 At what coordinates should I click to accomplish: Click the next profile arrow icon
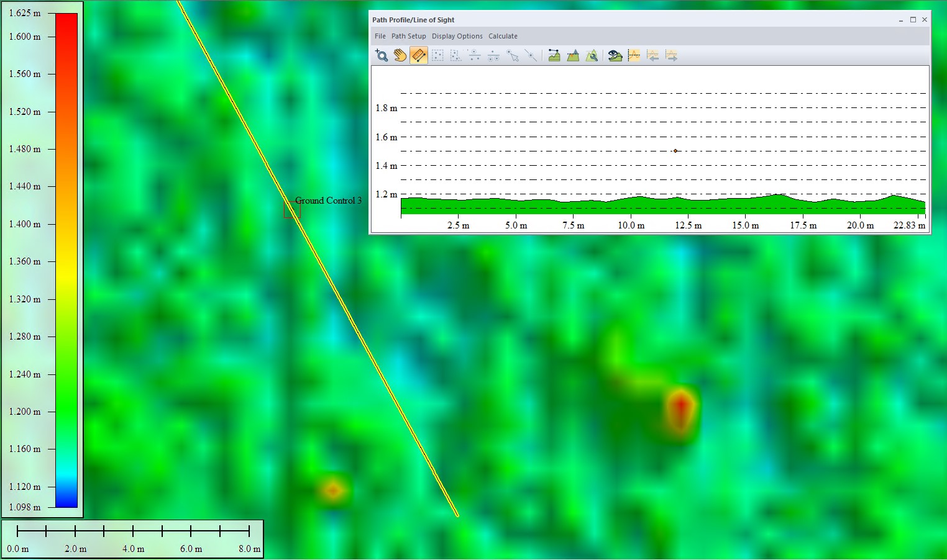pyautogui.click(x=671, y=56)
